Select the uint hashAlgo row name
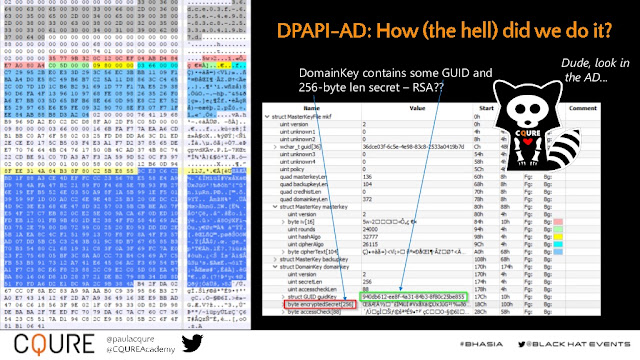Screen dimensions: 640x360 click(x=304, y=237)
